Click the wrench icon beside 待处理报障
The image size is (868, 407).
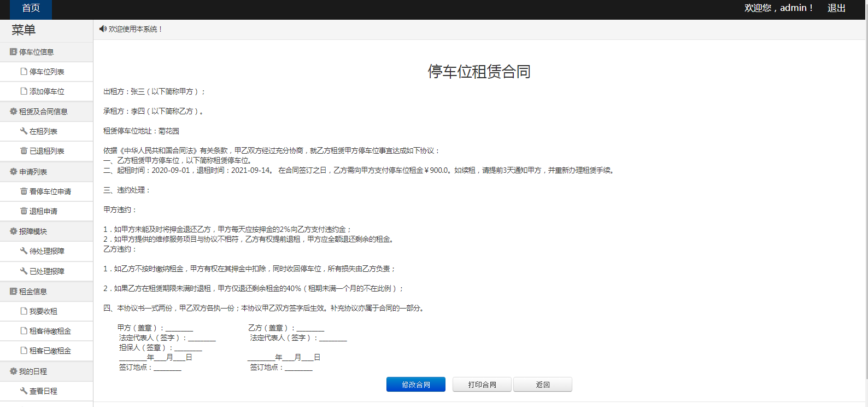24,251
